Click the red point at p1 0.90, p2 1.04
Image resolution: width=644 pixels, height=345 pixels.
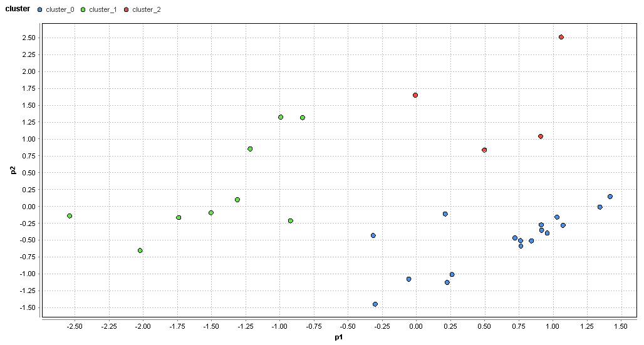541,136
